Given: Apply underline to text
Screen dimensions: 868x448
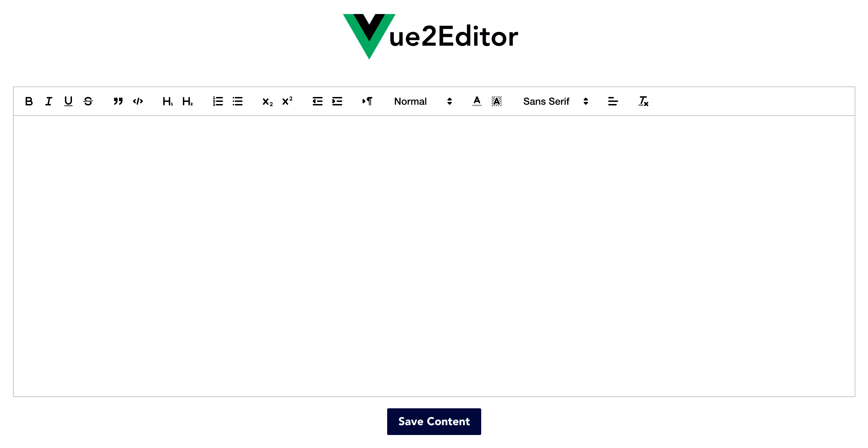Looking at the screenshot, I should 68,101.
